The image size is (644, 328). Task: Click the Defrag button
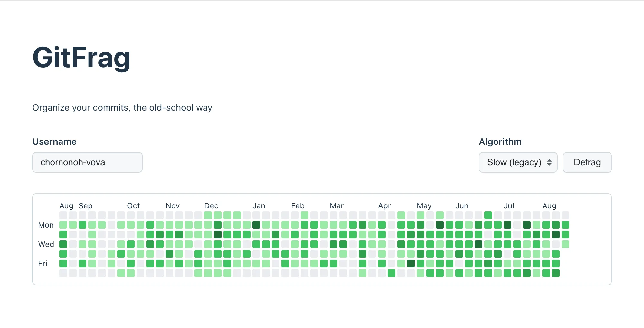587,162
